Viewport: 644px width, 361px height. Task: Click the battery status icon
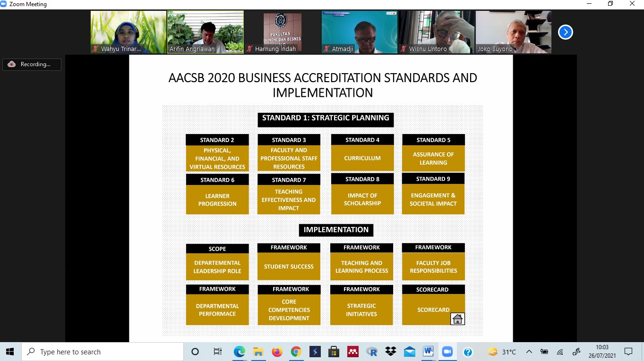[544, 352]
